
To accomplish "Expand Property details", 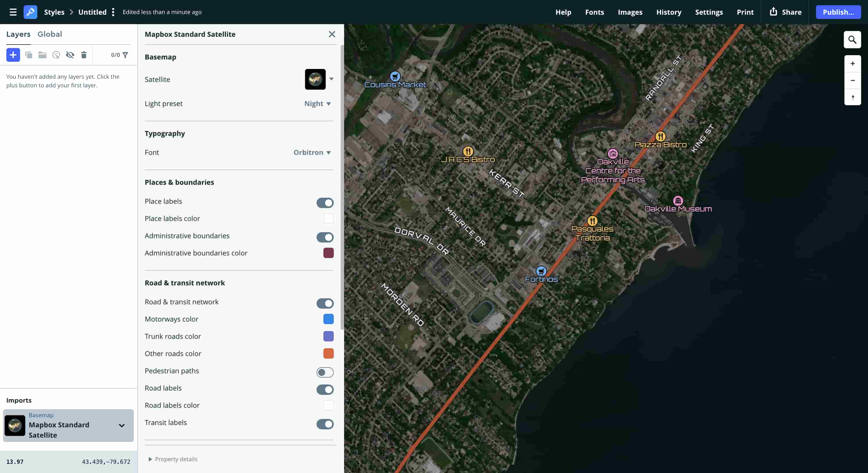I will pos(173,459).
